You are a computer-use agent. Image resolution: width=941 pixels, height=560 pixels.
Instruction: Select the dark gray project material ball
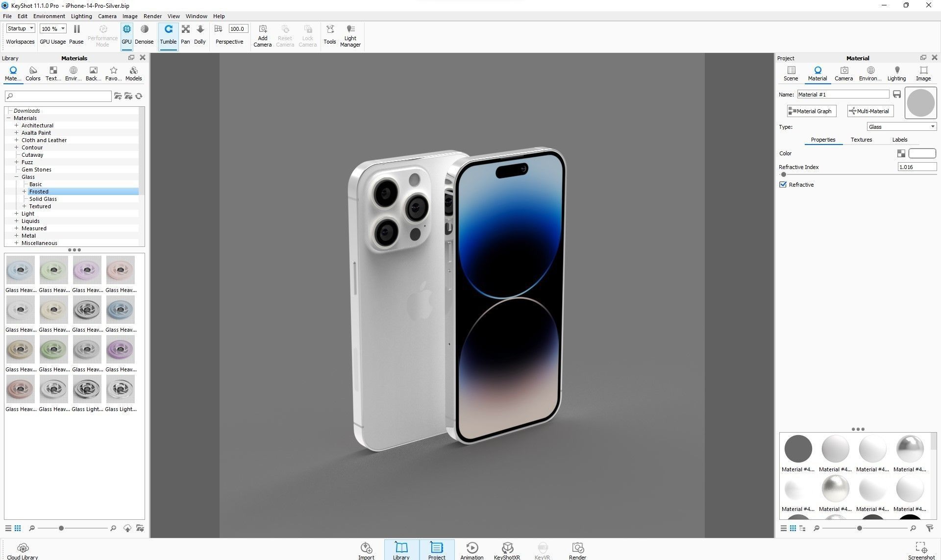(x=798, y=449)
